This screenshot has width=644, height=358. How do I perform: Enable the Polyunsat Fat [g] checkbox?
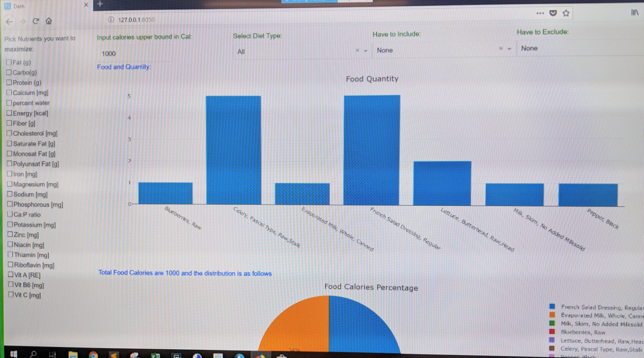[10, 164]
